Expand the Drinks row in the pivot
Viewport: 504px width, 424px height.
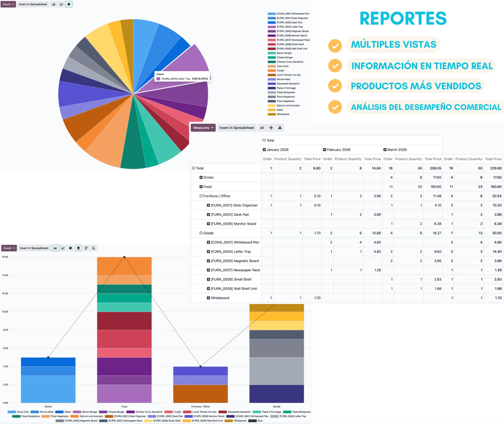click(x=201, y=177)
